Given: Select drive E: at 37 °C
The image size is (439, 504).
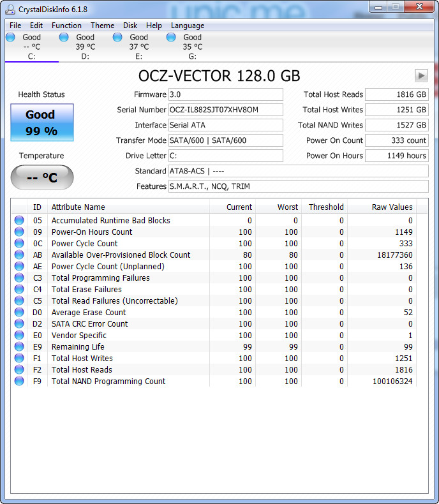Looking at the screenshot, I should pyautogui.click(x=139, y=47).
